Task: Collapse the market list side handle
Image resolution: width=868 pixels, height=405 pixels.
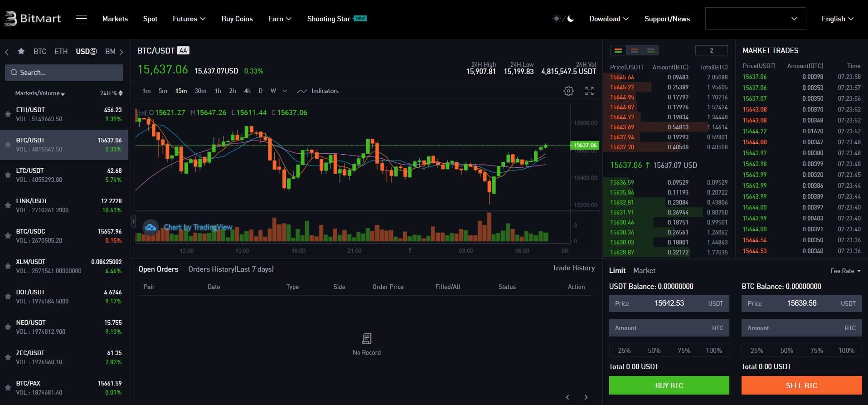Action: point(133,221)
